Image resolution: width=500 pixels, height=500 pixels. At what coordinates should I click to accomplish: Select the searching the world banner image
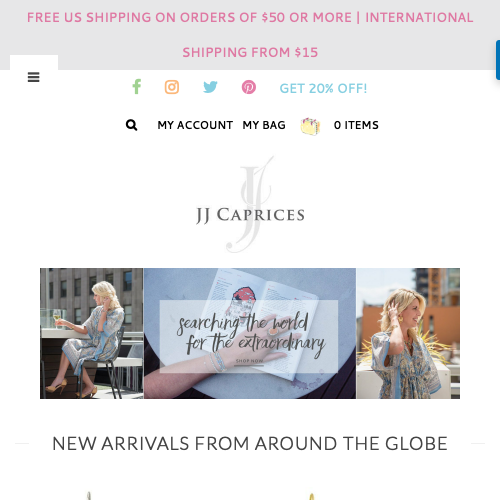coord(250,333)
